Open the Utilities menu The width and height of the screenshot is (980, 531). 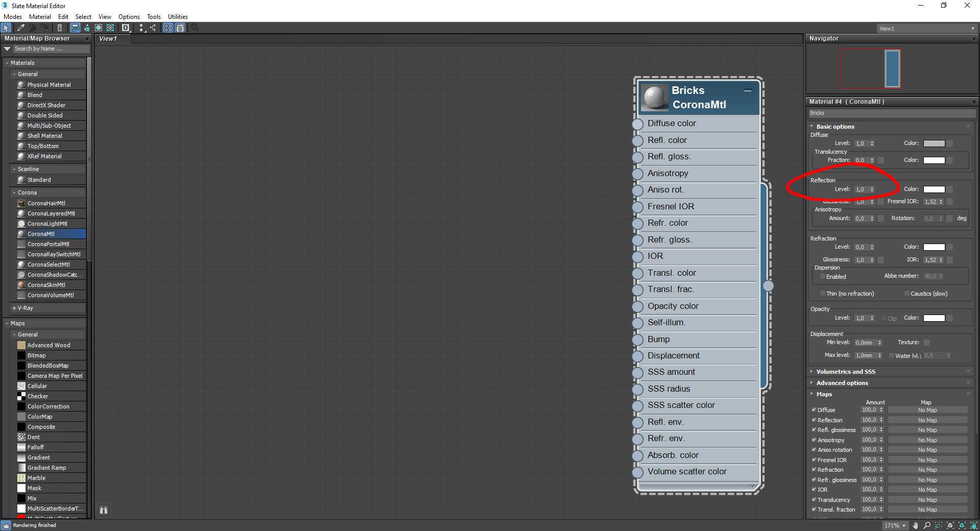click(178, 17)
